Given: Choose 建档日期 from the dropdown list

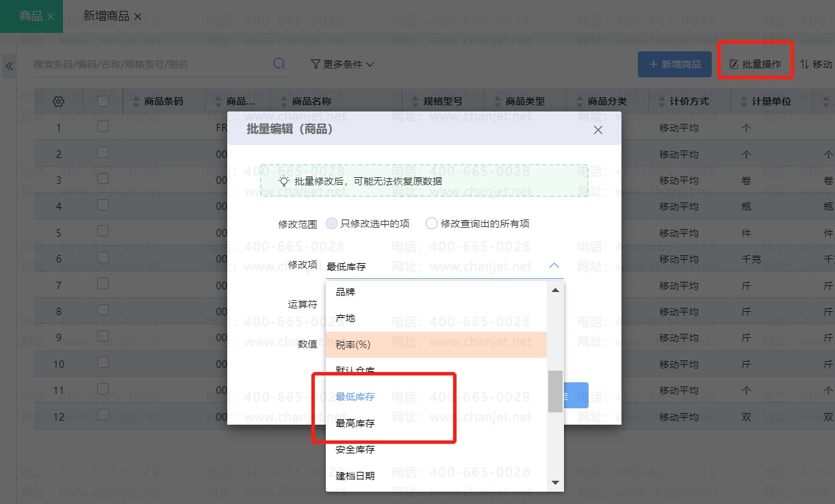Looking at the screenshot, I should (436, 476).
